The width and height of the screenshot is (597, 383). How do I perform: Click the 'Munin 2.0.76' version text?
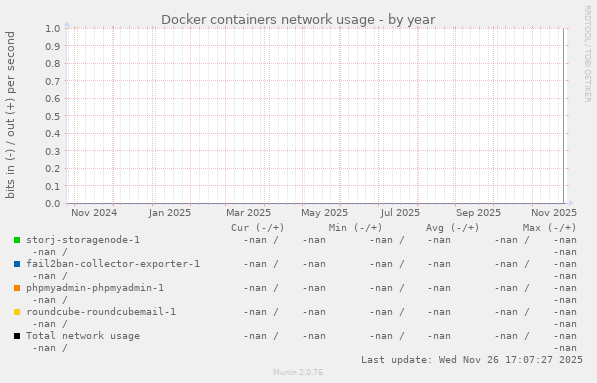(298, 372)
